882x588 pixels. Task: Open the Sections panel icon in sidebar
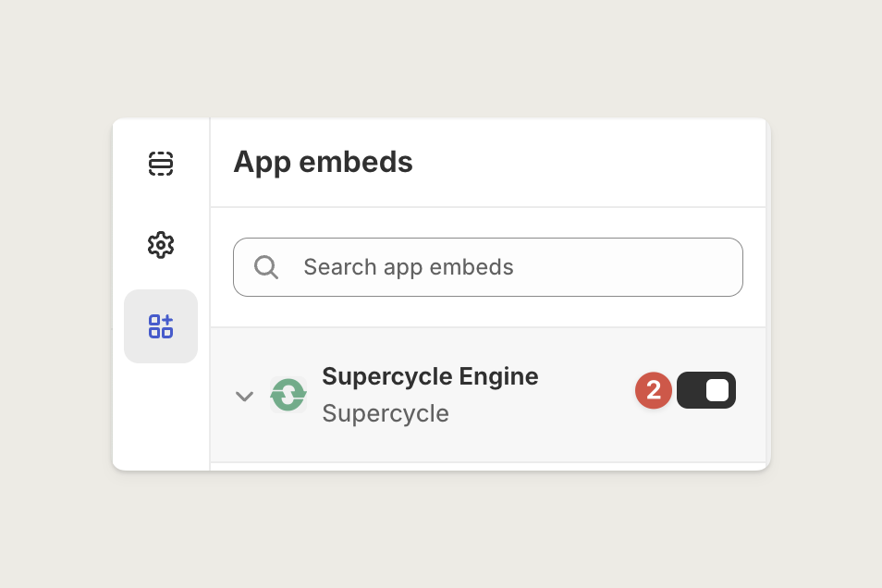click(161, 164)
